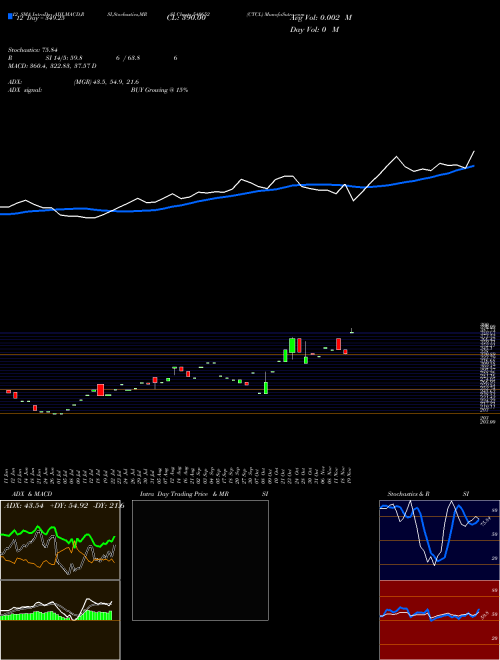Click the end of the blue SMA line
500x660 pixels.
474,166
